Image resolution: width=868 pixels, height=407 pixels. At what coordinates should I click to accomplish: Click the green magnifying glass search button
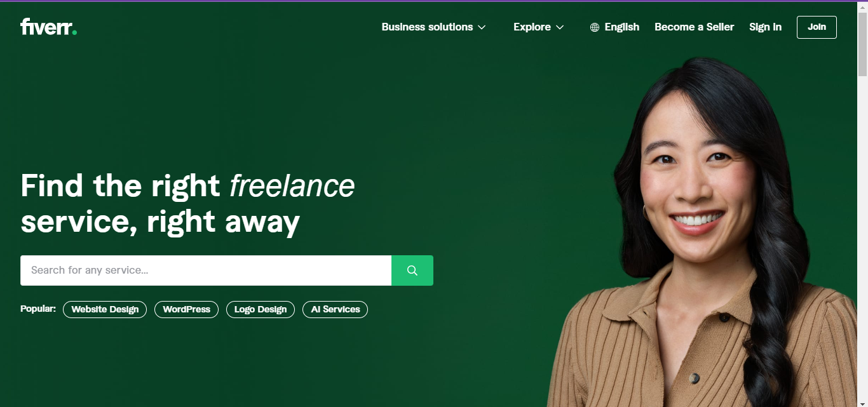(412, 270)
